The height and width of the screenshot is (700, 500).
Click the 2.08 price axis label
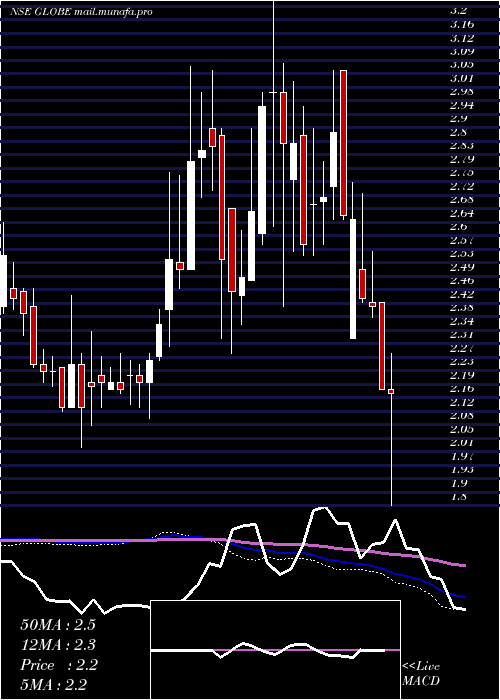pos(462,416)
